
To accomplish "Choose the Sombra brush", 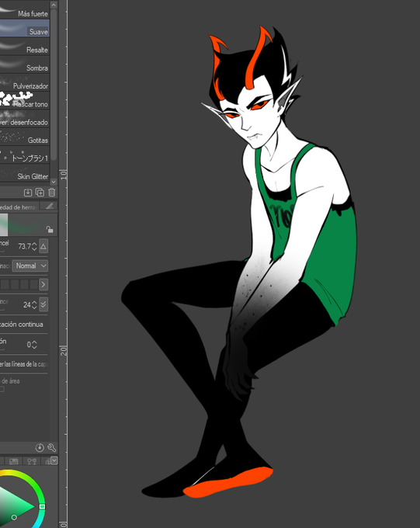I will (25, 64).
